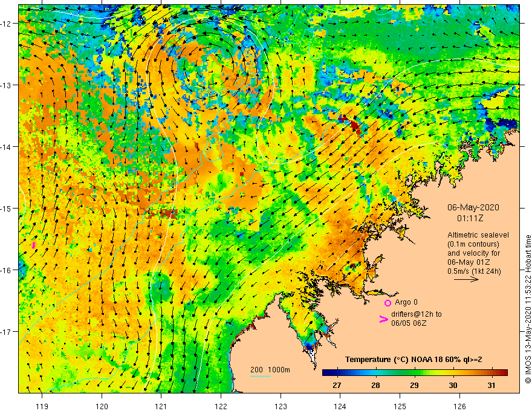Click the temperature color bar at 31
Viewport: 532px width, 411px height.
[491, 373]
